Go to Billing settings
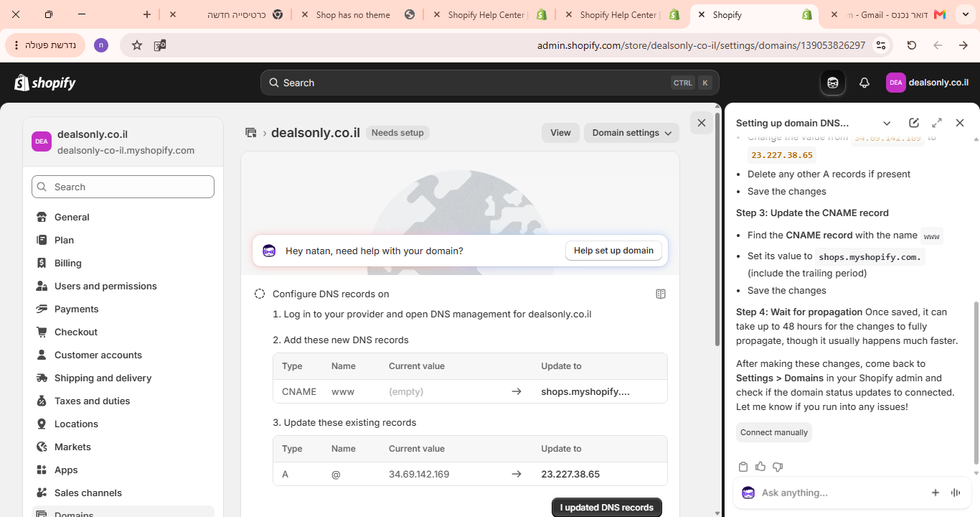 pyautogui.click(x=123, y=263)
